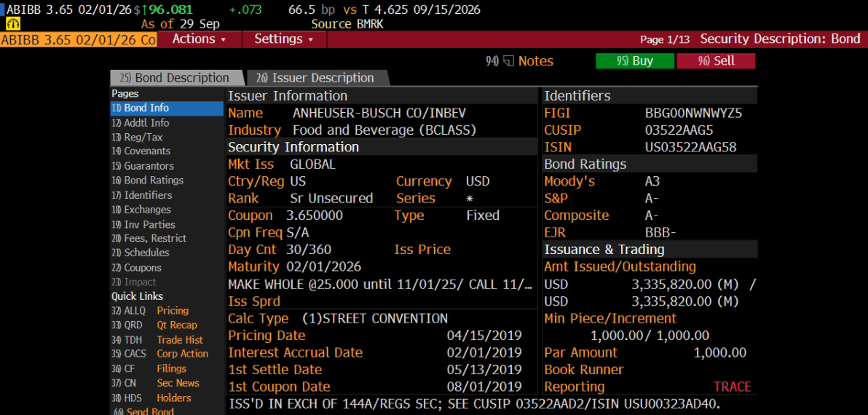Click the green Buy button

(635, 61)
